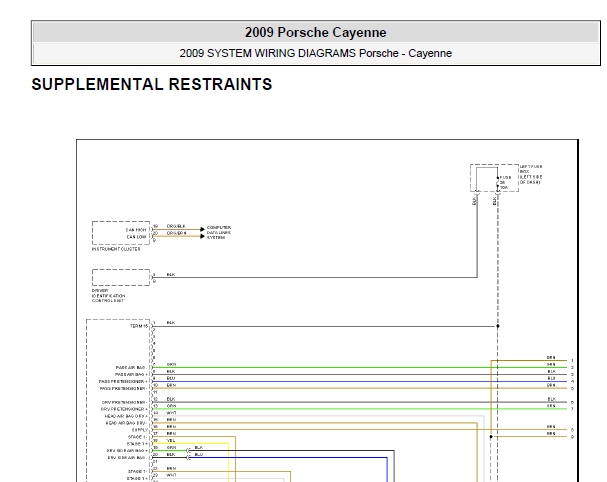607x482 pixels.
Task: Select the 'CAN HIGH' pin label
Action: pyautogui.click(x=136, y=230)
